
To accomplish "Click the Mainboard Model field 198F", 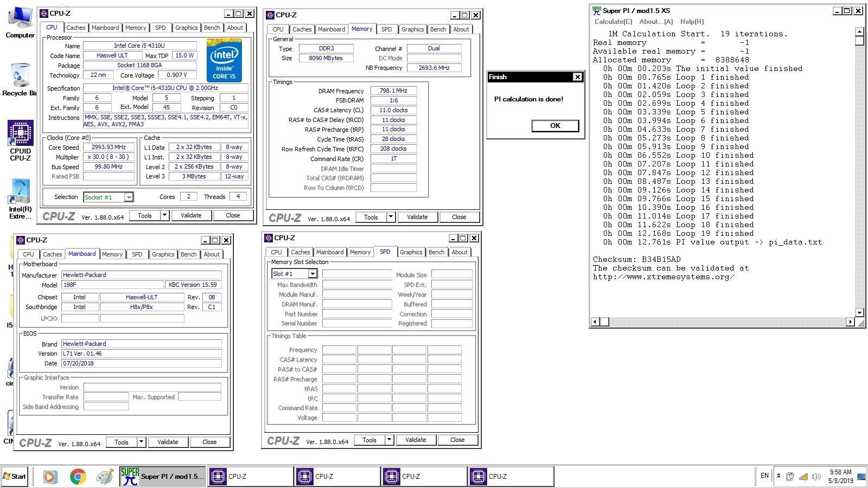I will [x=112, y=285].
